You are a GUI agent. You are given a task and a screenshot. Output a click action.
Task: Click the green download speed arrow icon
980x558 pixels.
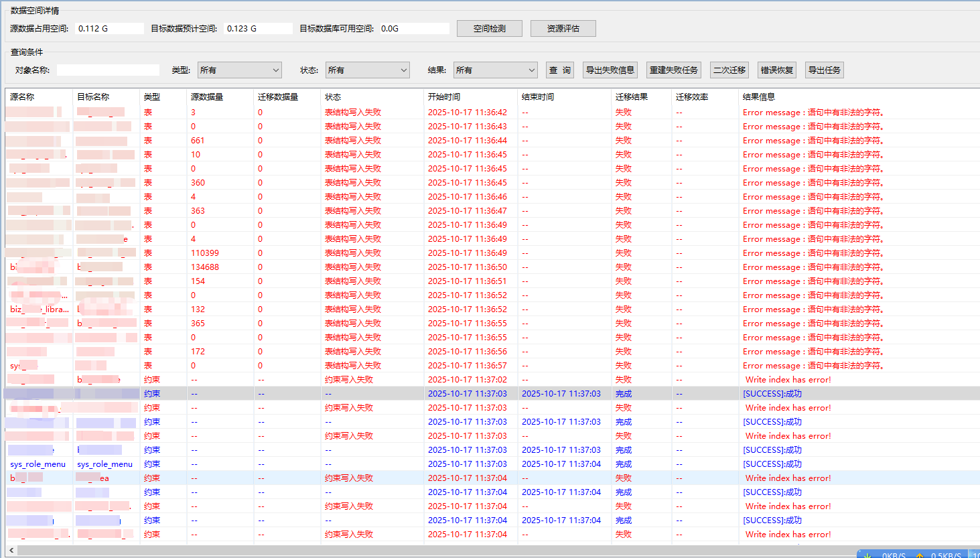click(867, 555)
